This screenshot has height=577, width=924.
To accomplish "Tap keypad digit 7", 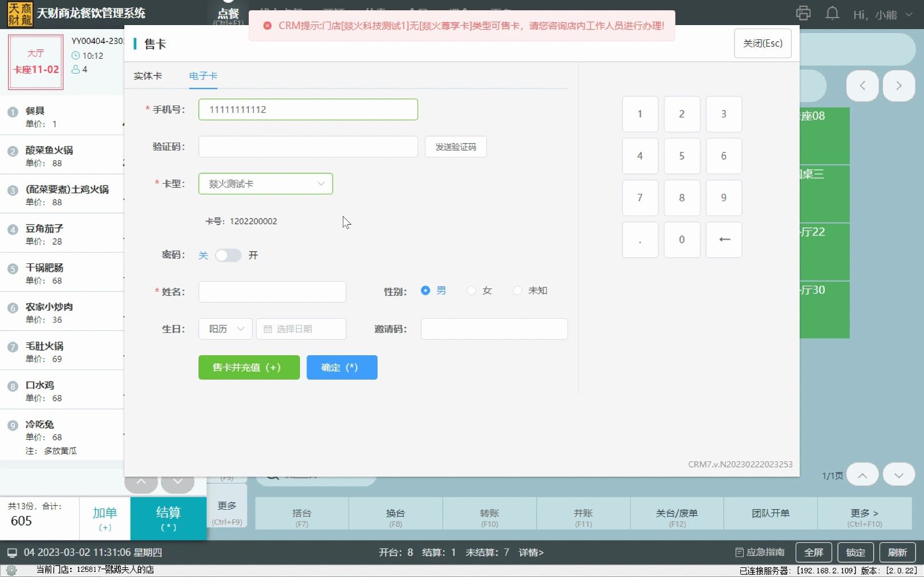I will click(640, 198).
